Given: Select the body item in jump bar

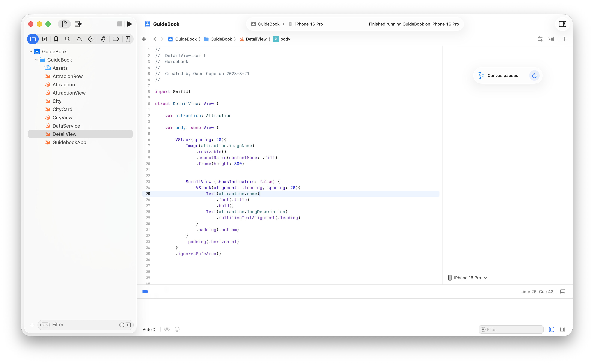Looking at the screenshot, I should tap(285, 39).
